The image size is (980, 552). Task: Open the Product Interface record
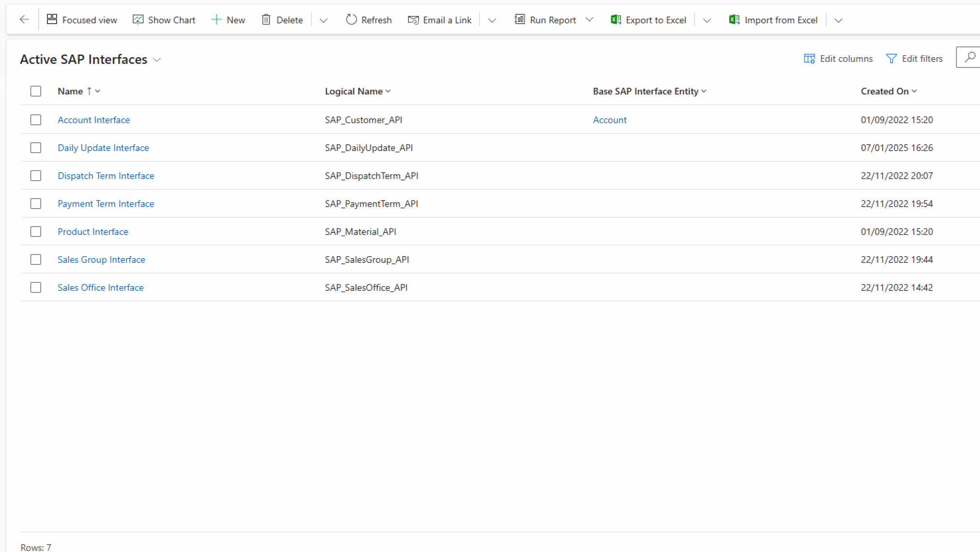point(93,231)
